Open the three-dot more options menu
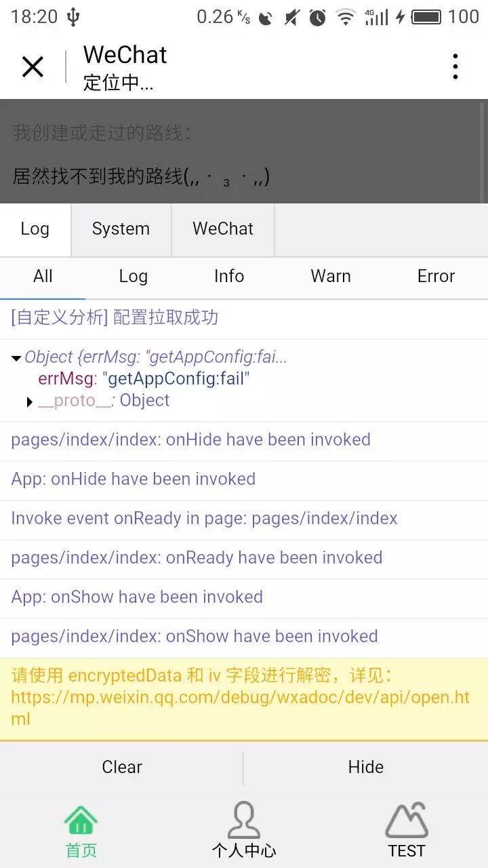488x868 pixels. coord(455,66)
